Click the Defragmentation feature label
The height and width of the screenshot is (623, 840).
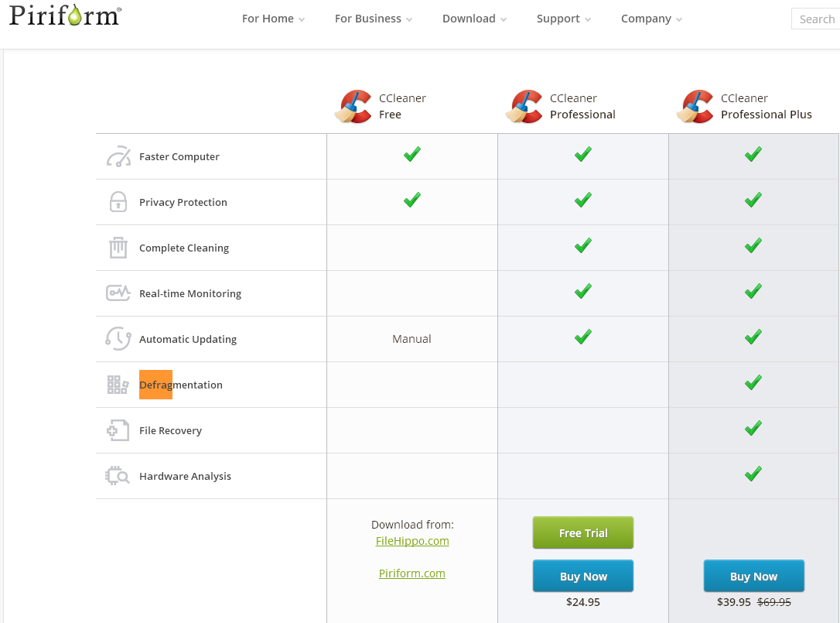pos(180,385)
